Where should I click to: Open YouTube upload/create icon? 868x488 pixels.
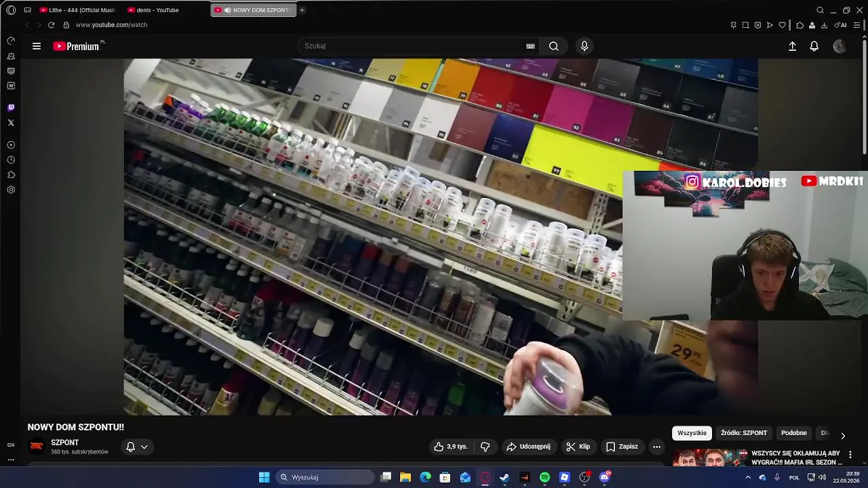click(792, 46)
